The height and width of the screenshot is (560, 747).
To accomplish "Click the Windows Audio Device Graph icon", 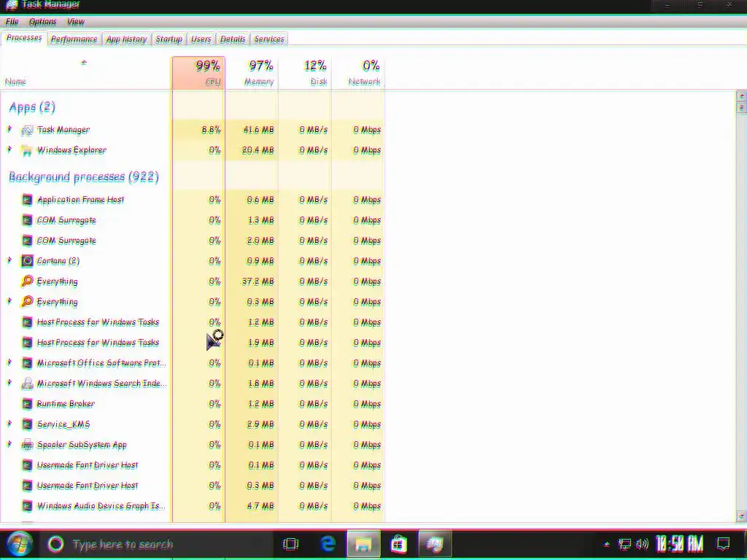I will [x=27, y=506].
